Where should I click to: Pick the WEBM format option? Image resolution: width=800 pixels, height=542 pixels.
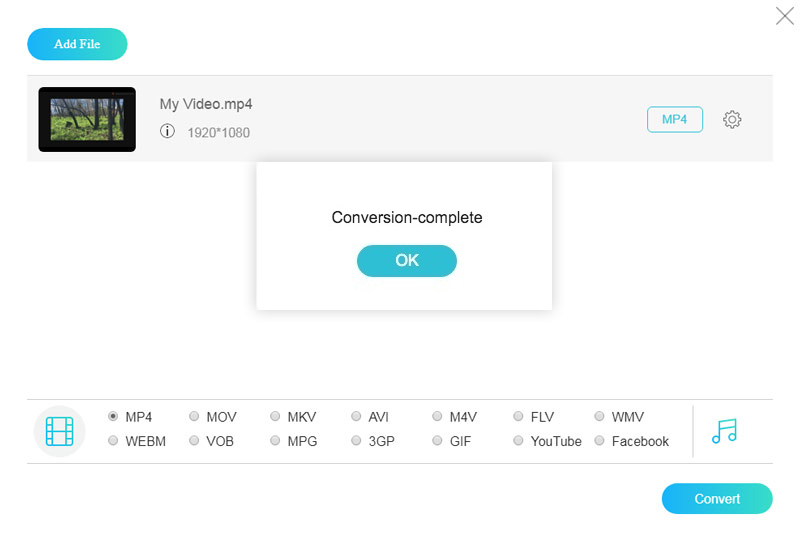pos(114,441)
